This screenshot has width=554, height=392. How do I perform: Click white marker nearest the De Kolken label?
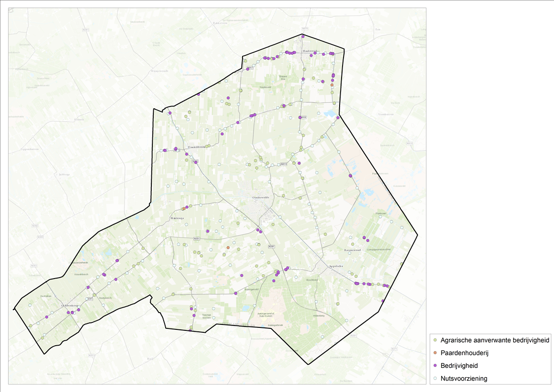pyautogui.click(x=30, y=305)
